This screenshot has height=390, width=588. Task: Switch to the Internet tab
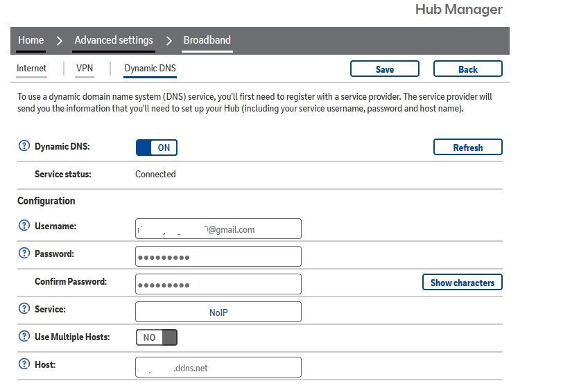pyautogui.click(x=32, y=69)
